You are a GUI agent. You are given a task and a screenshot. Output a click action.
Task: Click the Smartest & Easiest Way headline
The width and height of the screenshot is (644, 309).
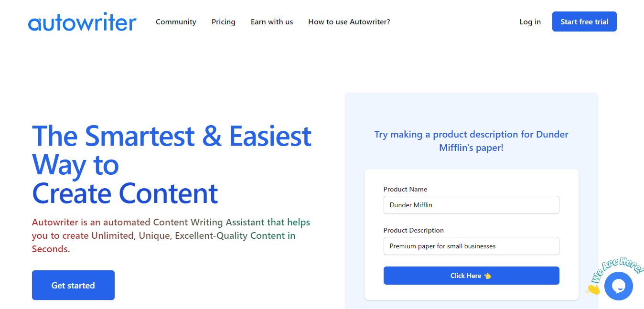point(172,164)
